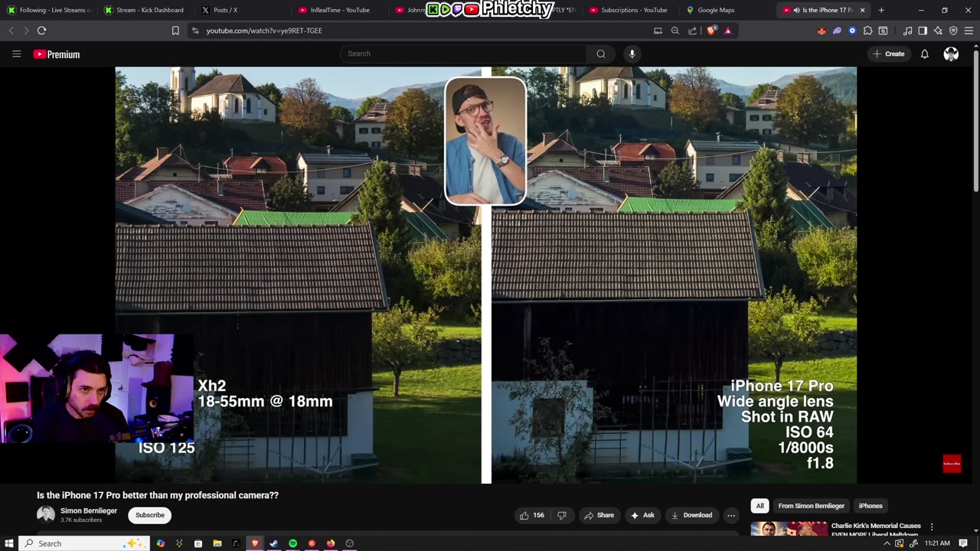This screenshot has width=980, height=551.
Task: Open Brave Leo AI sparkle icon
Action: tap(938, 31)
